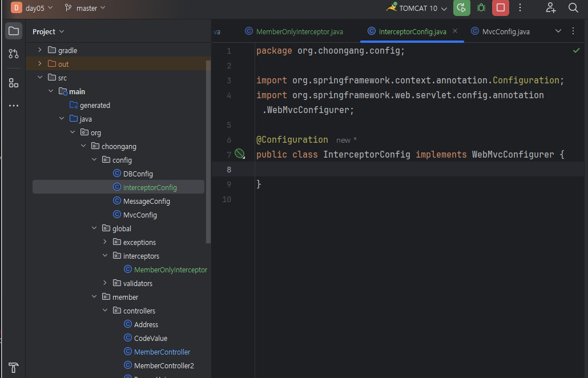Expand the validators package
The width and height of the screenshot is (588, 378).
pyautogui.click(x=105, y=283)
